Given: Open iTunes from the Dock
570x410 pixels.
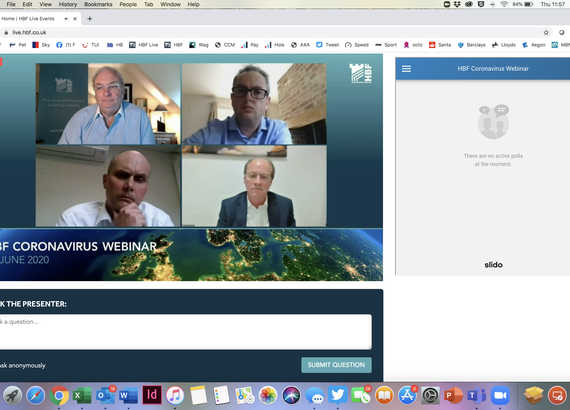Looking at the screenshot, I should [175, 395].
